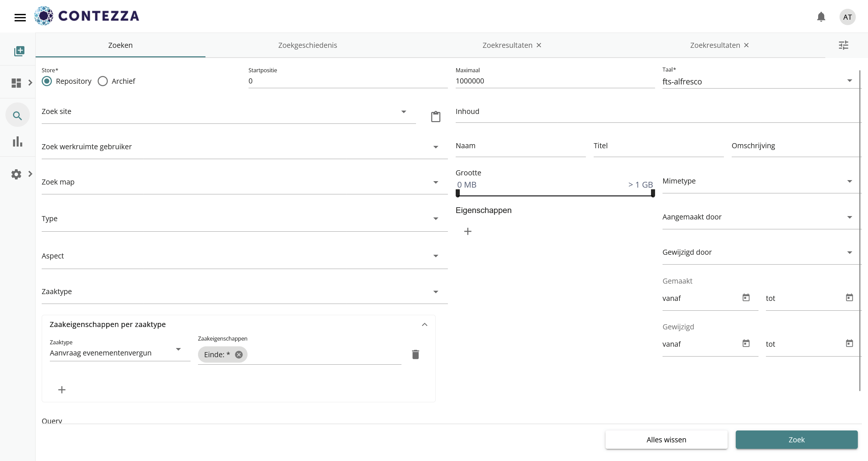868x461 pixels.
Task: Collapse Zaakeigenschappen per zaaktype panel
Action: click(425, 325)
